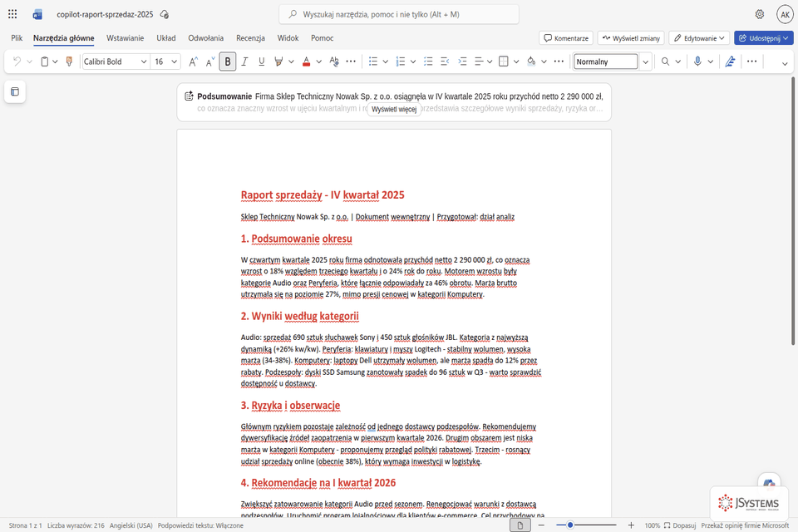Click 'Wyświetl więcej' in the summary
This screenshot has width=798, height=532.
click(x=394, y=109)
